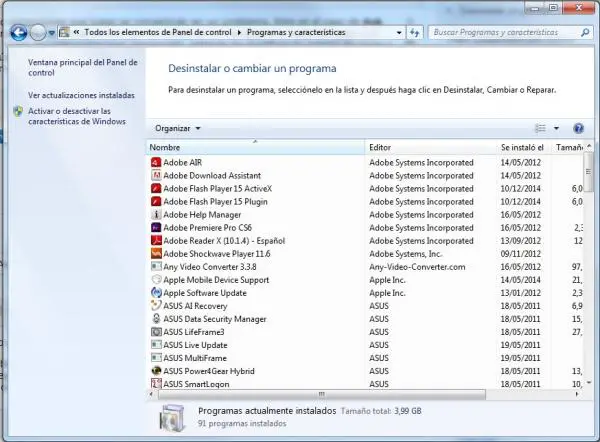Click the scroll down arrow of list
Screen dimensions: 600x442
589,383
